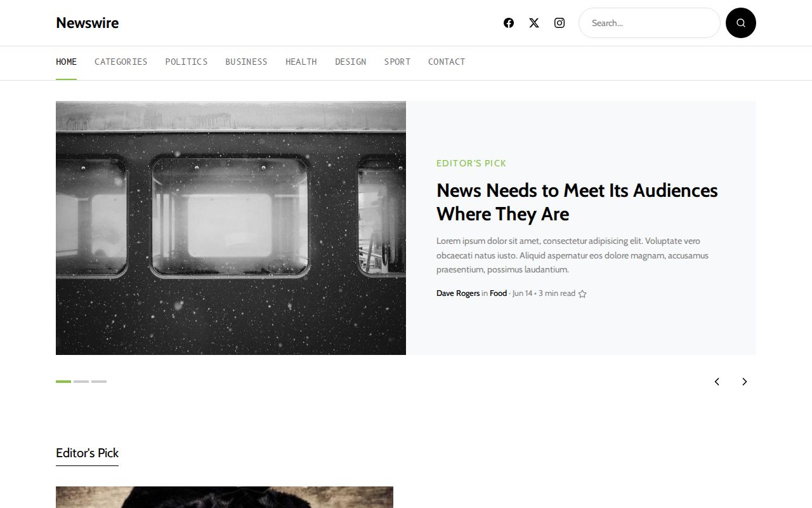Screen dimensions: 812x508
Task: Click the Newswire site logo
Action: 87,23
